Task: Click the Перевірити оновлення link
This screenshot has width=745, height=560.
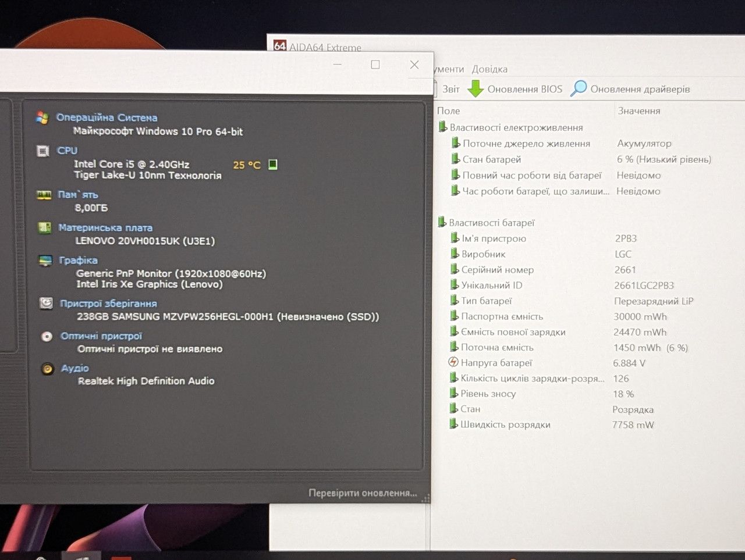Action: 363,493
